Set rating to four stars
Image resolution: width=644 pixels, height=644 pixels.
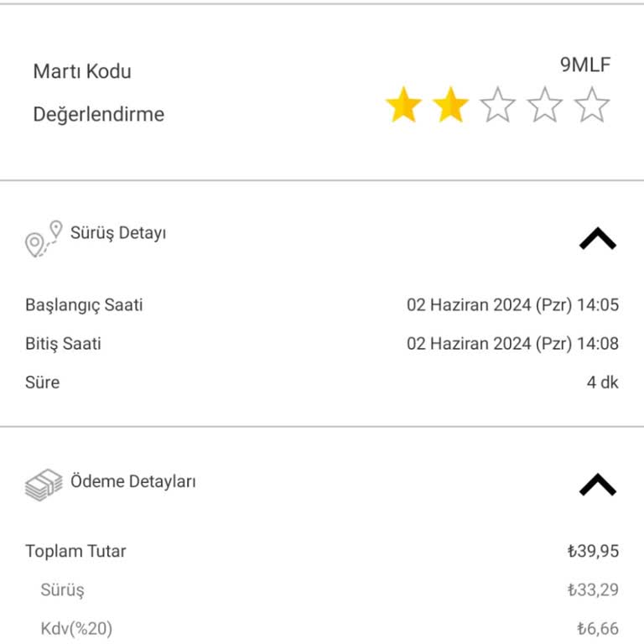pos(544,106)
